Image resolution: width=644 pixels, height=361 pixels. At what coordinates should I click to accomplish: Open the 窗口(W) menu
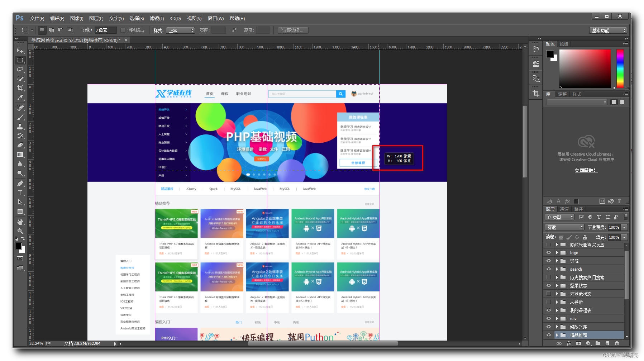[216, 18]
